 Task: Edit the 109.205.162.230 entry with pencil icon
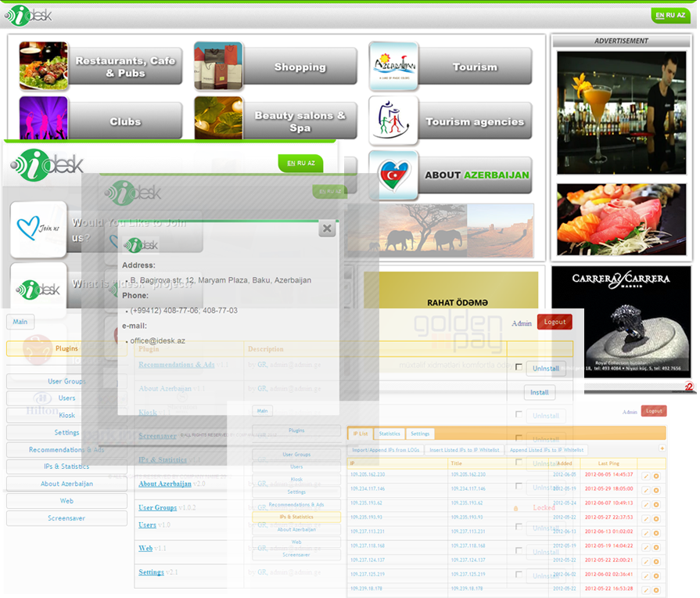(x=646, y=477)
